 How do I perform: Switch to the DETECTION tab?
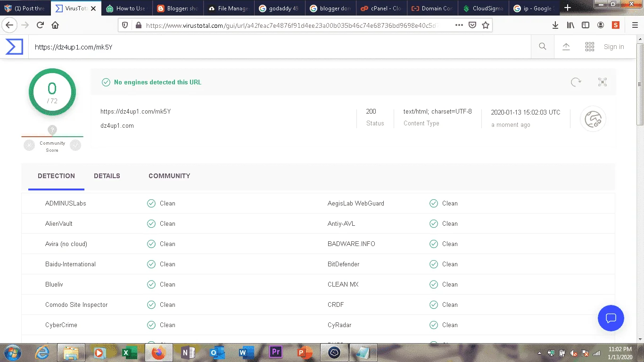pyautogui.click(x=56, y=176)
